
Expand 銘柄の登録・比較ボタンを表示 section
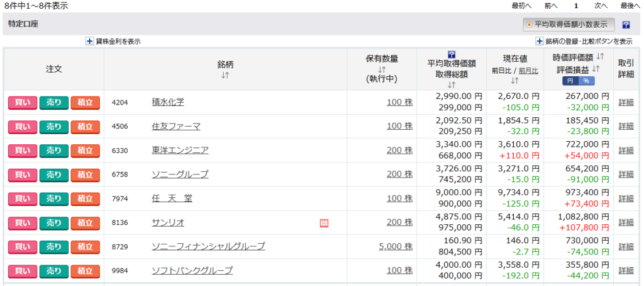click(540, 41)
